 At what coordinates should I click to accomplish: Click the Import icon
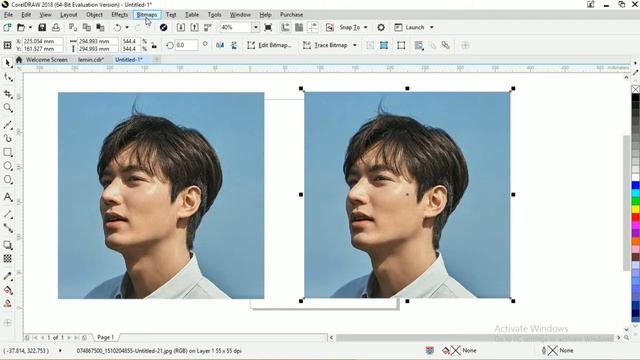pos(180,27)
